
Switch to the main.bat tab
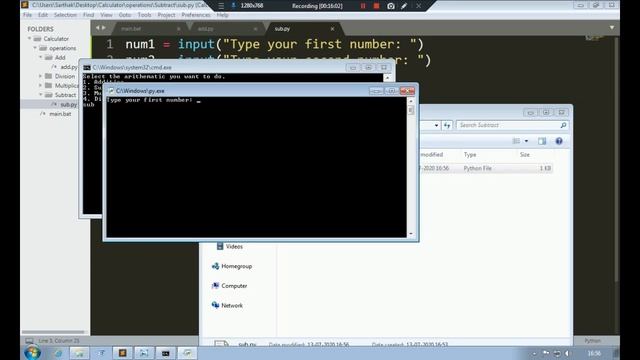[x=131, y=29]
